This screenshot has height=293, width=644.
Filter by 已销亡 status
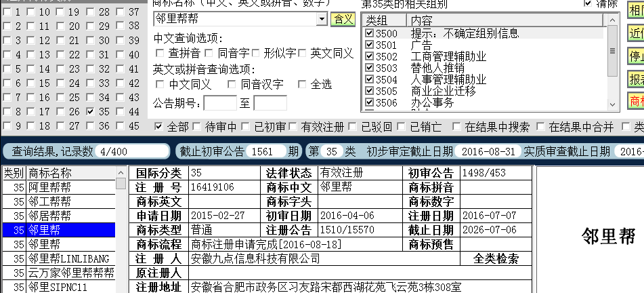tap(402, 126)
